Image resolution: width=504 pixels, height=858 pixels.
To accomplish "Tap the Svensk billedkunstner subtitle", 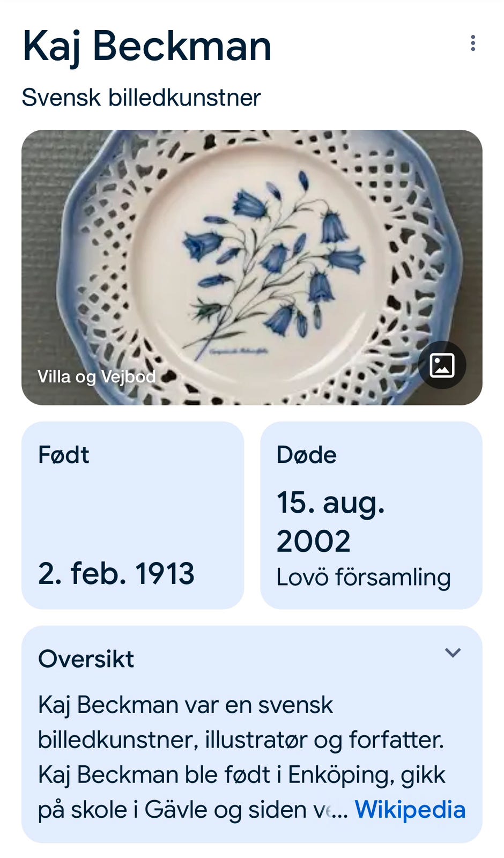I will pos(141,98).
